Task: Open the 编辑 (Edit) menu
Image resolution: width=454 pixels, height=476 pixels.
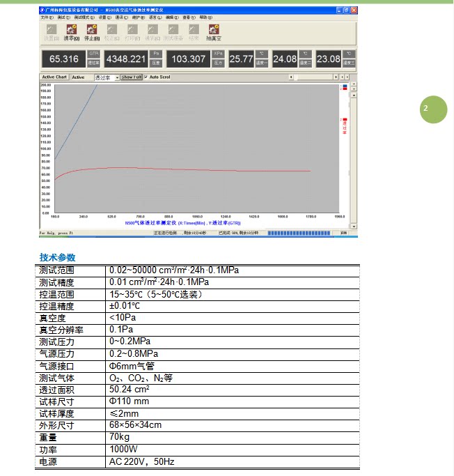Action: point(172,17)
